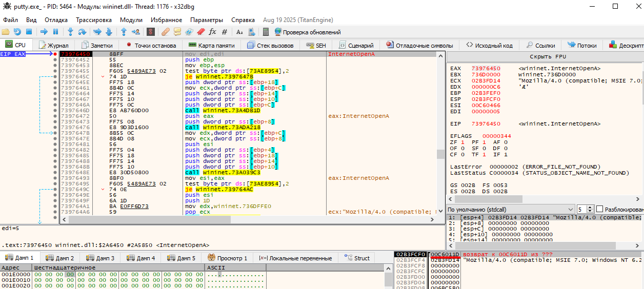Click the Restart debugging icon

coord(18,32)
